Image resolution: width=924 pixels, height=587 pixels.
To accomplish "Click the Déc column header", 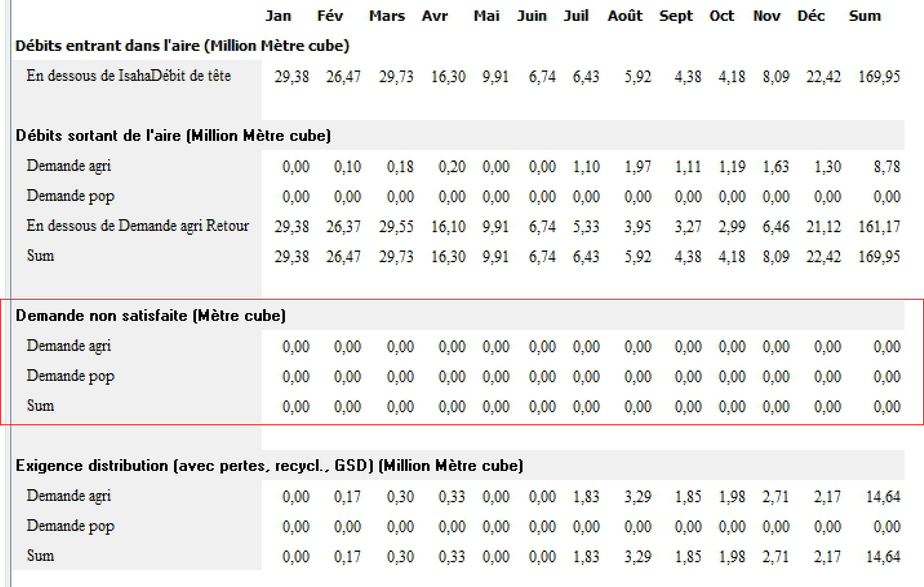I will (810, 16).
